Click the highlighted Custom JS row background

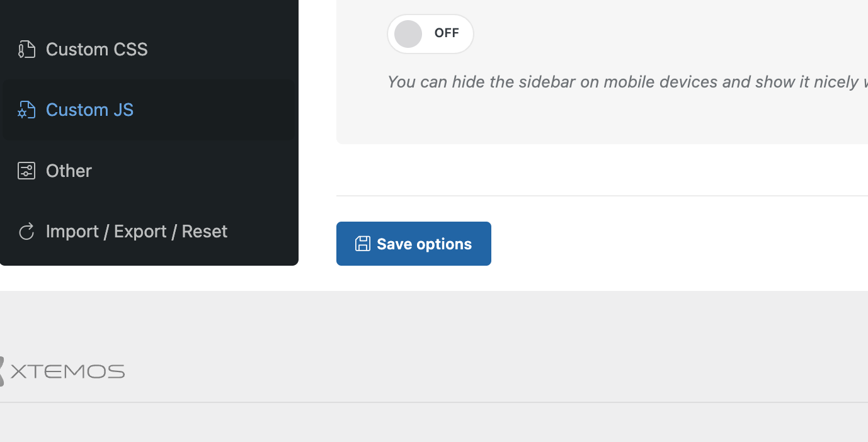point(220,110)
